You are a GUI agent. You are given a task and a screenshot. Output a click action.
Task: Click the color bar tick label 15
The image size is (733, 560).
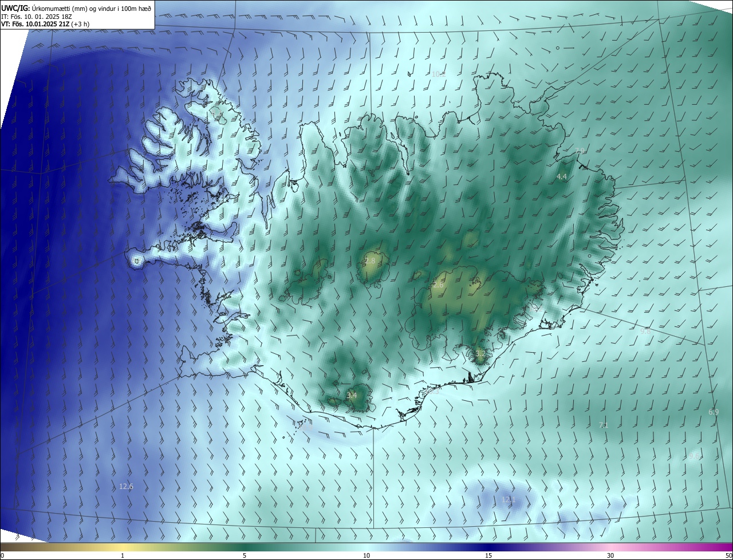pyautogui.click(x=488, y=555)
